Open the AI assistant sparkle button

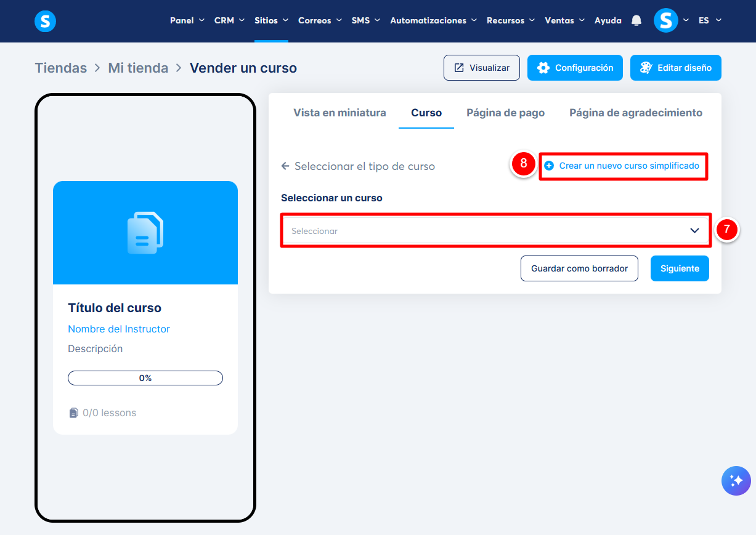736,481
